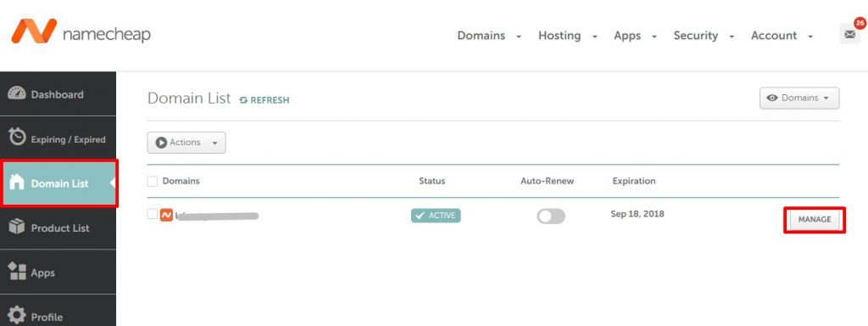868x326 pixels.
Task: Open the Actions dropdown
Action: (x=186, y=143)
